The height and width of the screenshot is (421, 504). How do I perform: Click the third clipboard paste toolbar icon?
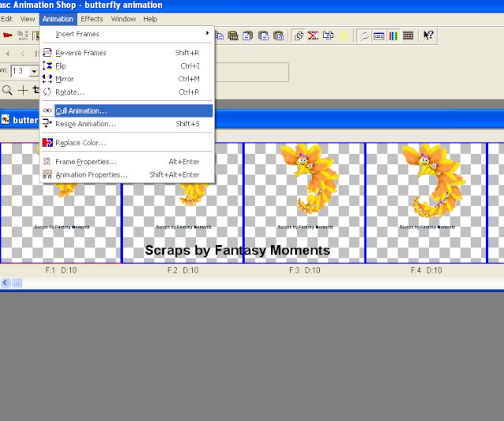tap(248, 35)
